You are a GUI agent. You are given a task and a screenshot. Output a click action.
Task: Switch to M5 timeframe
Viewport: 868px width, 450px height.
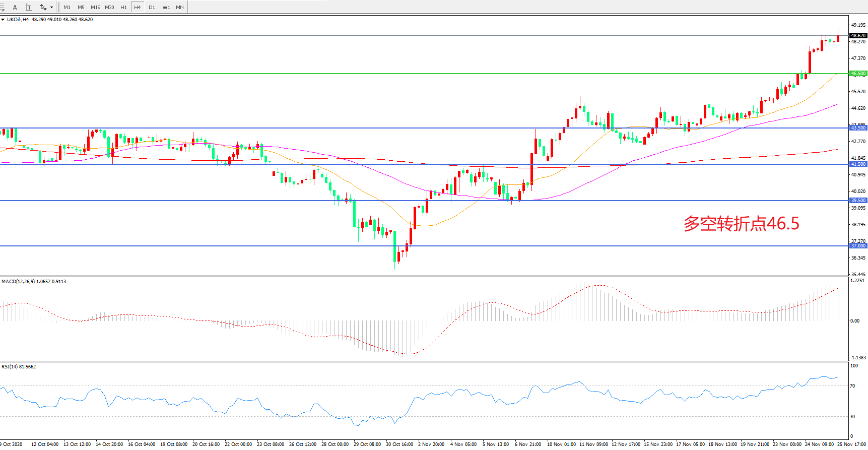(x=81, y=7)
